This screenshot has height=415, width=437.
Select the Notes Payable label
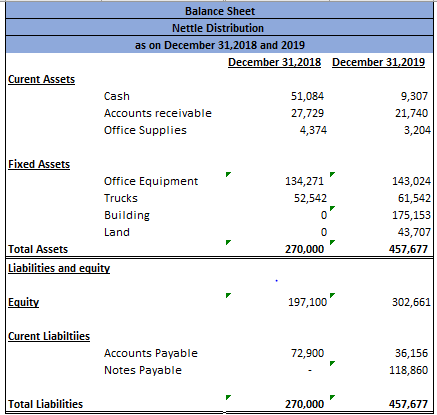point(143,370)
